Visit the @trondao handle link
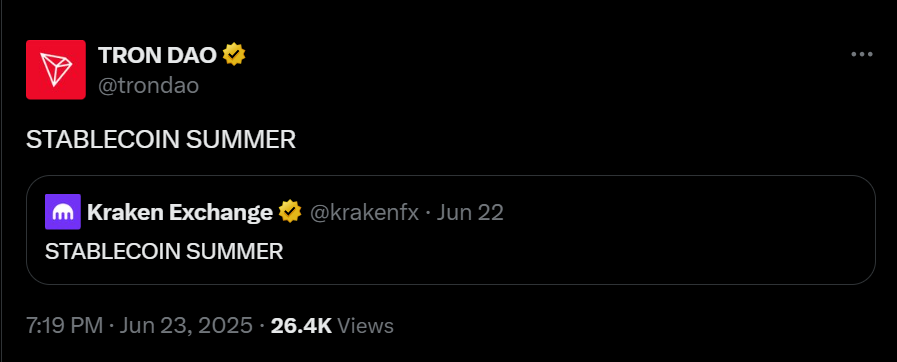Image resolution: width=897 pixels, height=362 pixels. point(149,86)
